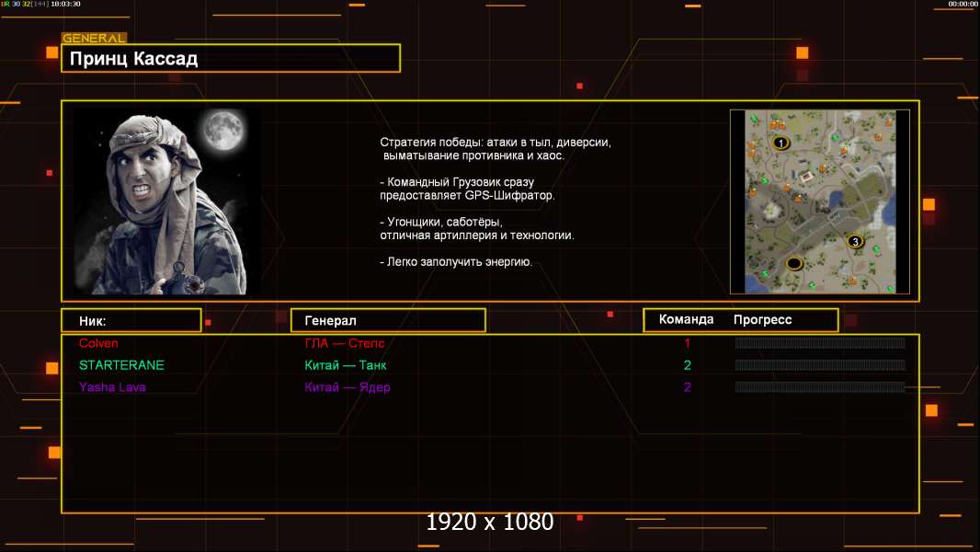This screenshot has height=552, width=980.
Task: Click 'выматывание противника и хаос' text
Action: (473, 155)
